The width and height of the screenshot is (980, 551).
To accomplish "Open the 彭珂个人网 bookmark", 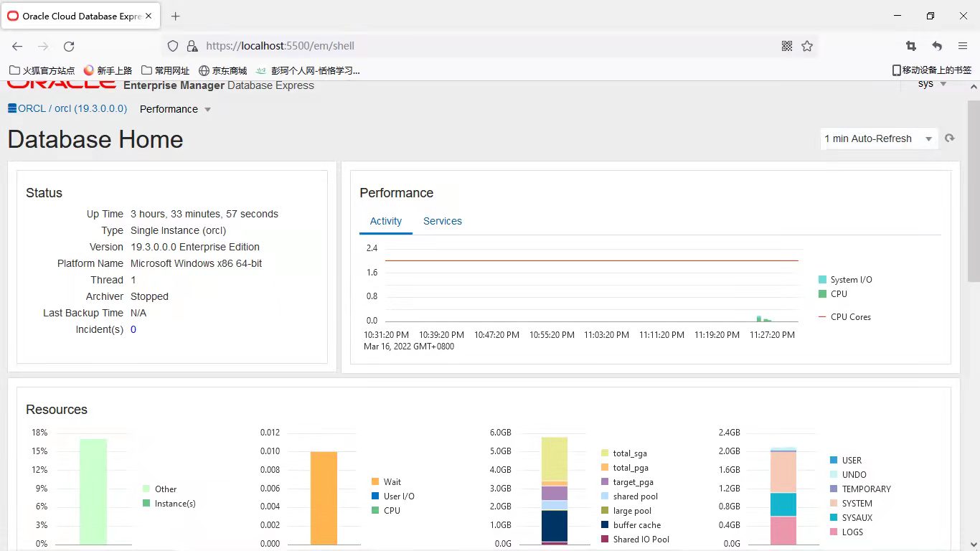I will tap(308, 70).
